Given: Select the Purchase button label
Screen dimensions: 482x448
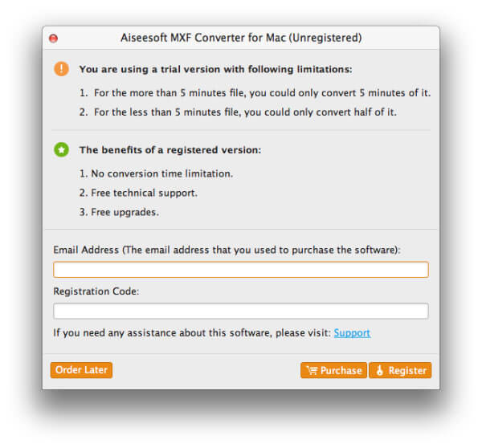Looking at the screenshot, I should tap(341, 371).
